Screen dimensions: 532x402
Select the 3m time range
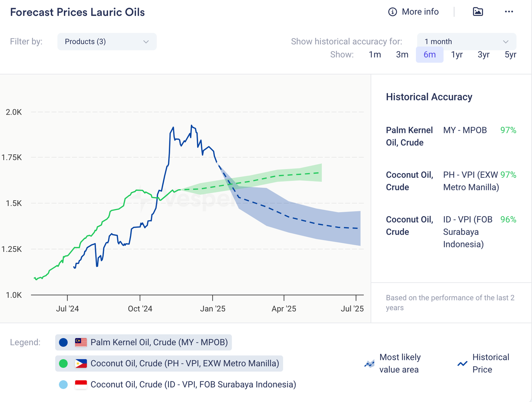[x=402, y=54]
